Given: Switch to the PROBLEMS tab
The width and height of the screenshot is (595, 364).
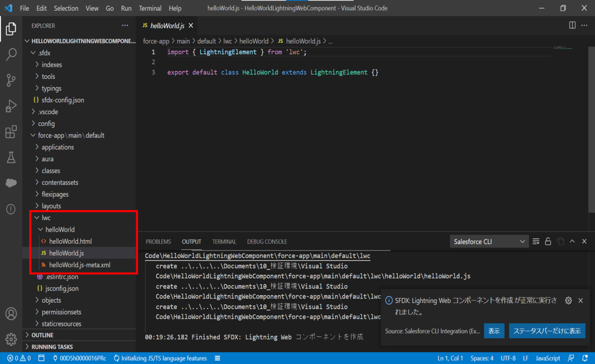Looking at the screenshot, I should (x=158, y=242).
